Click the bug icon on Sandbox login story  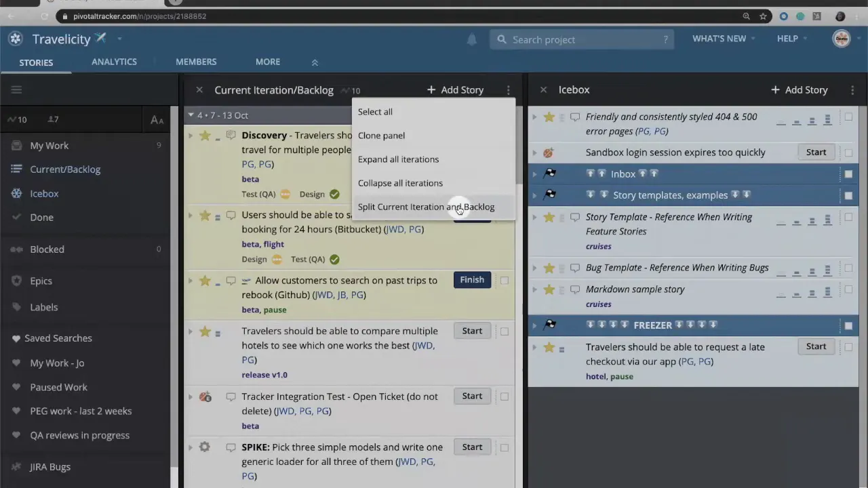tap(548, 152)
